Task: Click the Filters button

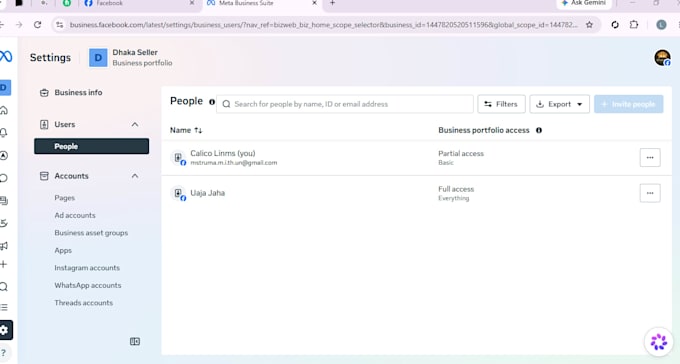Action: pyautogui.click(x=501, y=104)
